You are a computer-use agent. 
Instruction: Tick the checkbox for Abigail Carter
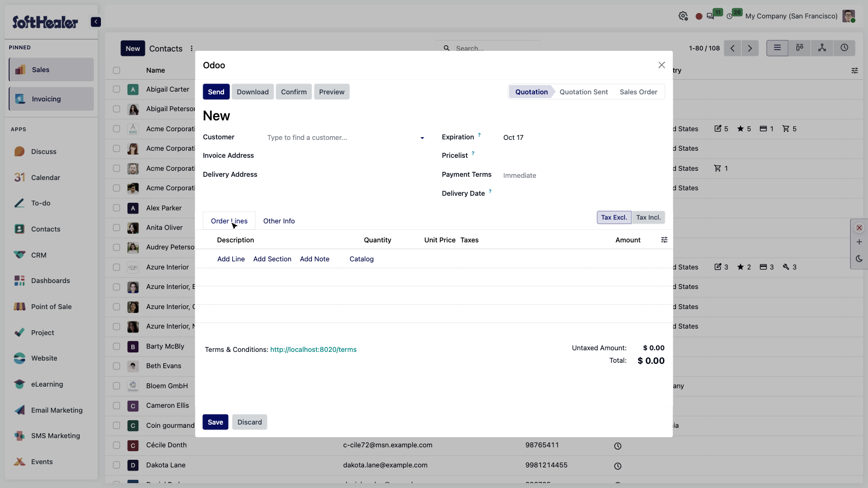click(x=117, y=89)
